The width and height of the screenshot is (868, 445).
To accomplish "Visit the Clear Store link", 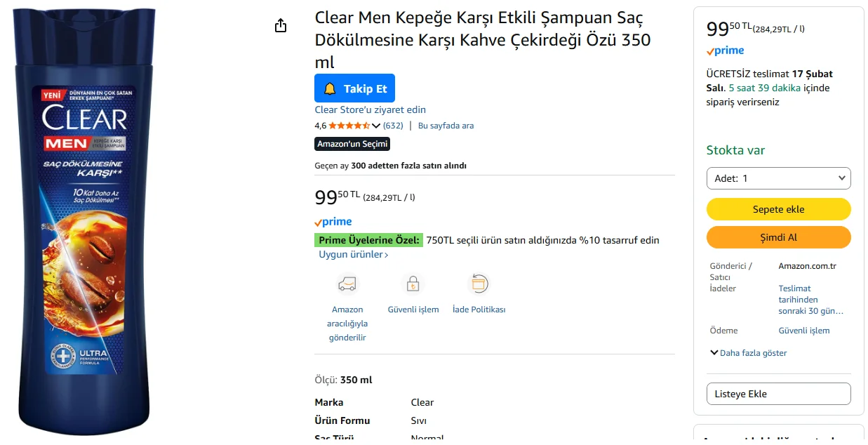I will pyautogui.click(x=370, y=109).
